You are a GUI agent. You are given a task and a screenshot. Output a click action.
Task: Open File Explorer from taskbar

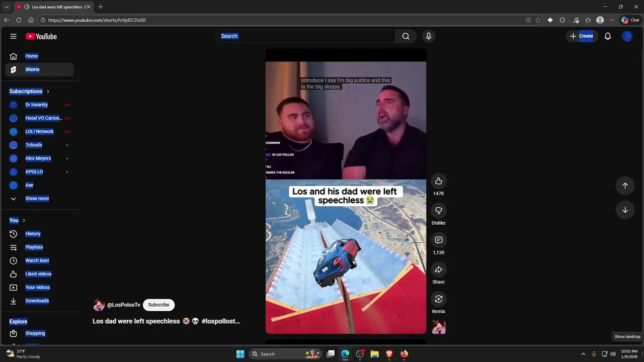(x=374, y=354)
